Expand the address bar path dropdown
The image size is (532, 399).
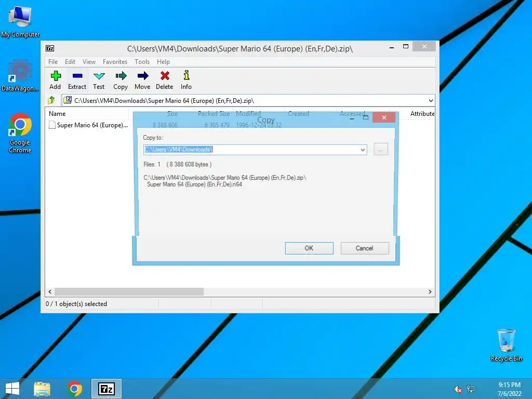[431, 100]
